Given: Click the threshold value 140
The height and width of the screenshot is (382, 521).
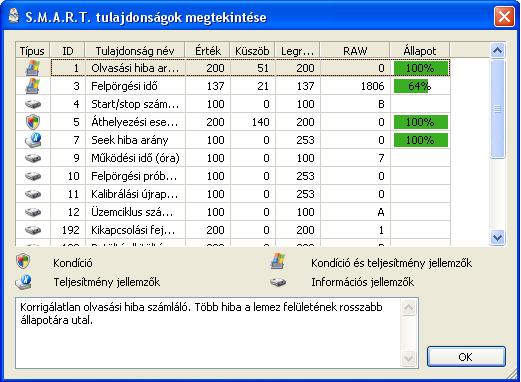Looking at the screenshot, I should [260, 122].
